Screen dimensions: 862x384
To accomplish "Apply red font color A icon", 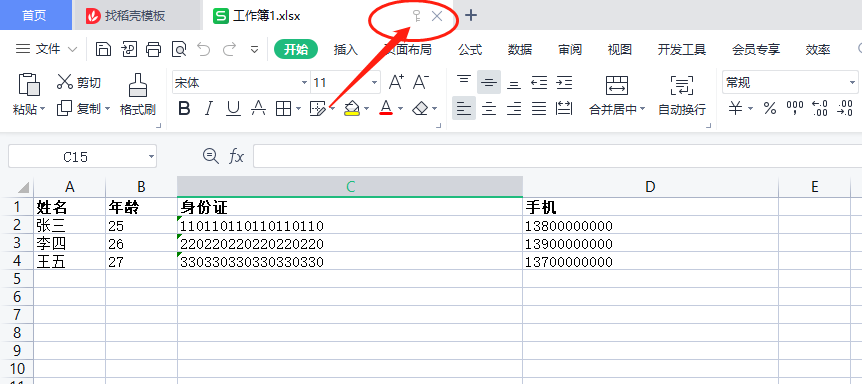I will point(386,108).
